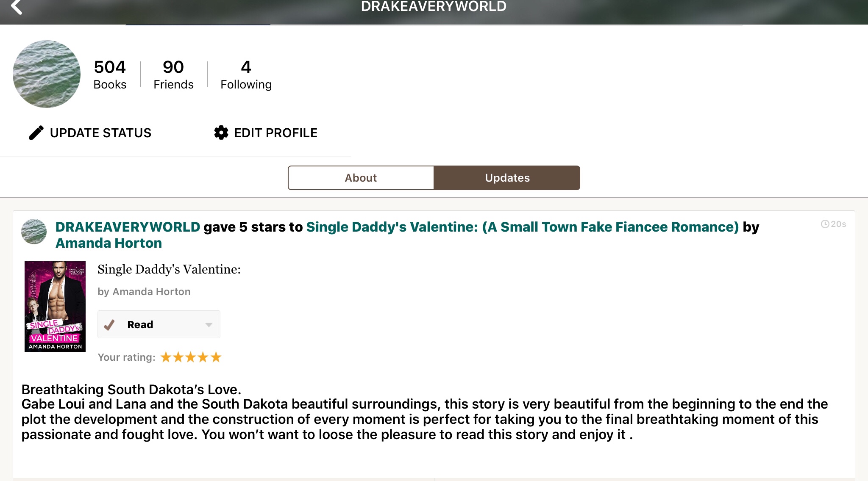Switch to the About tab
Viewport: 868px width, 481px height.
[x=361, y=178]
